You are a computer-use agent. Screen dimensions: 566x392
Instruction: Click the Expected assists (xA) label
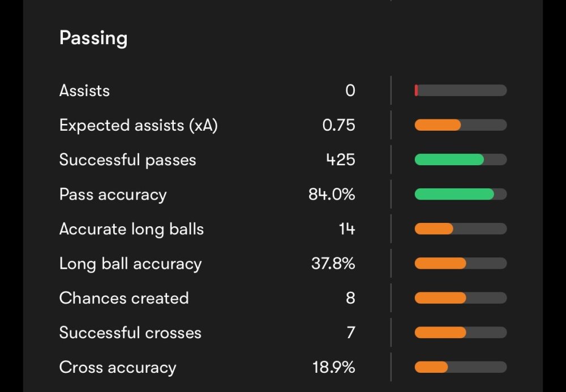(138, 125)
